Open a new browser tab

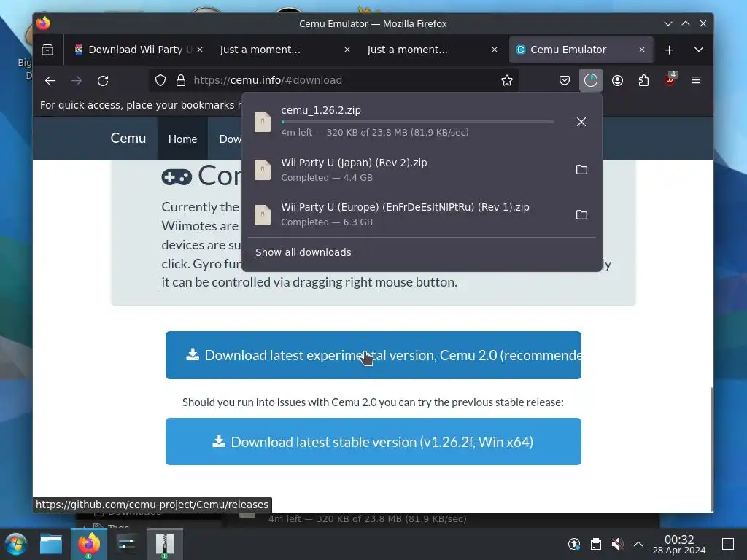click(x=670, y=50)
